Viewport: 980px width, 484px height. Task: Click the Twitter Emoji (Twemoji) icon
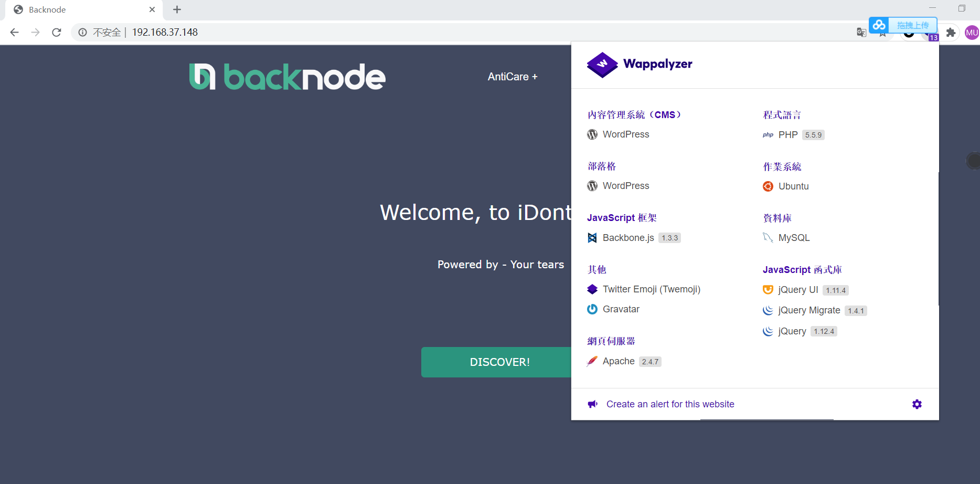coord(592,289)
